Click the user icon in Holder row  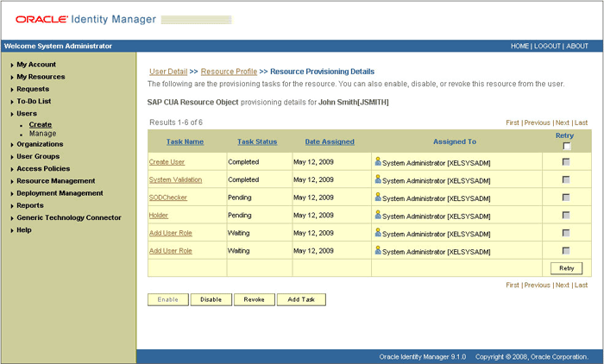click(x=378, y=215)
